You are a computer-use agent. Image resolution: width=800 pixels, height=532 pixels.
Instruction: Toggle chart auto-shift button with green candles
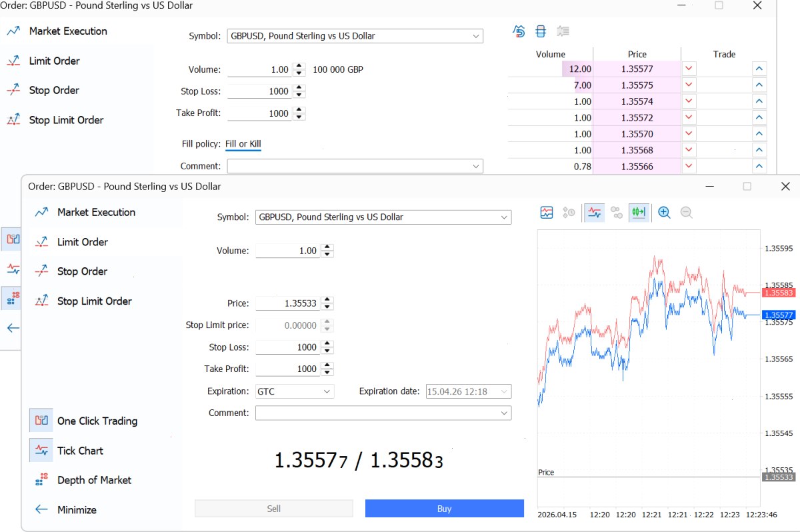639,213
